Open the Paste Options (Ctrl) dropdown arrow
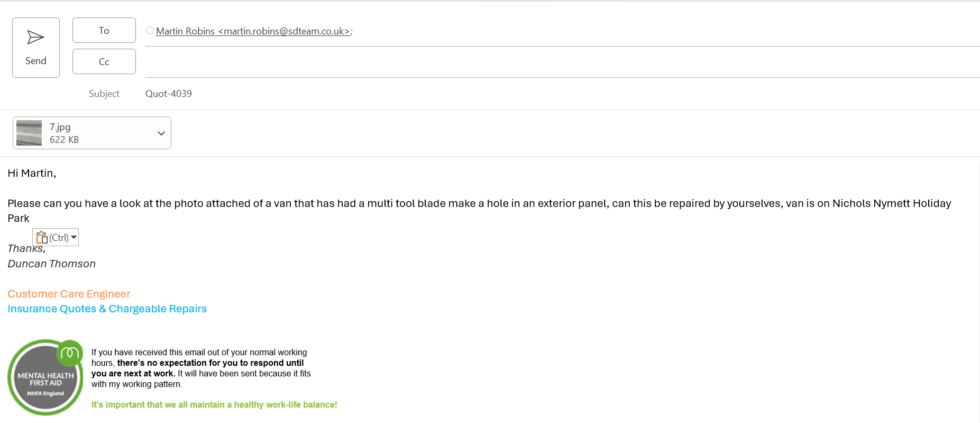980x423 pixels. pyautogui.click(x=74, y=237)
